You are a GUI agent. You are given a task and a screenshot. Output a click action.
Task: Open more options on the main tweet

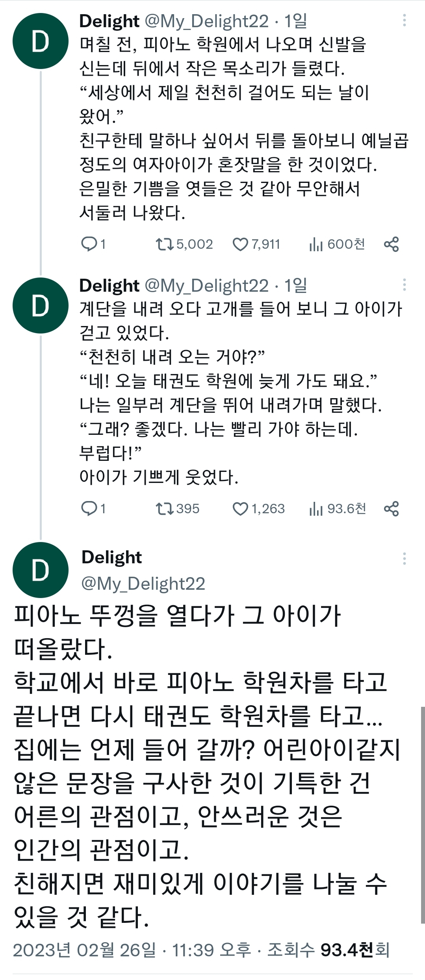pyautogui.click(x=404, y=559)
